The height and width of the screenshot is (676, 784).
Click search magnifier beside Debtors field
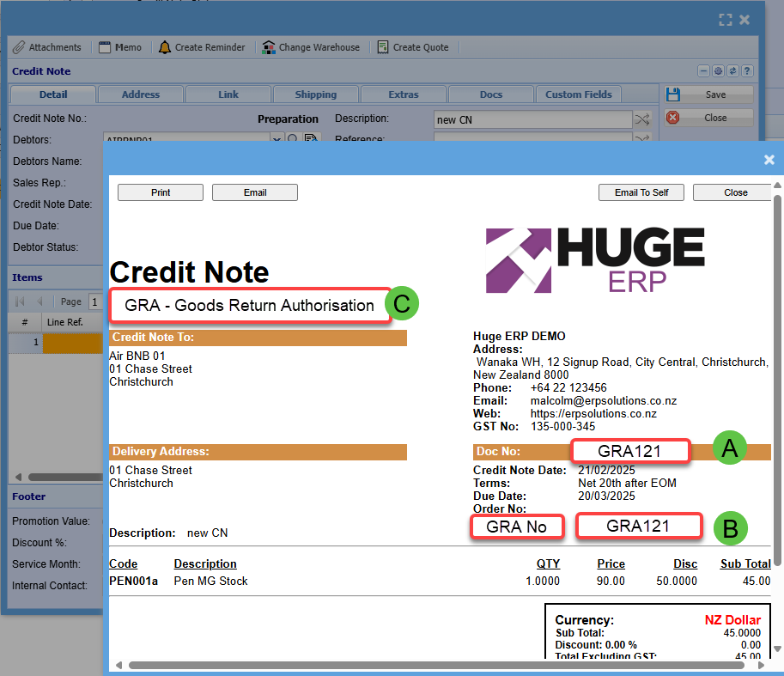click(x=293, y=137)
